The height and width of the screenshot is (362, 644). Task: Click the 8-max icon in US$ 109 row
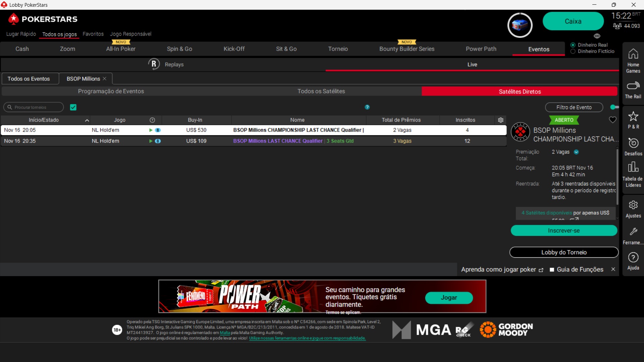pos(158,141)
